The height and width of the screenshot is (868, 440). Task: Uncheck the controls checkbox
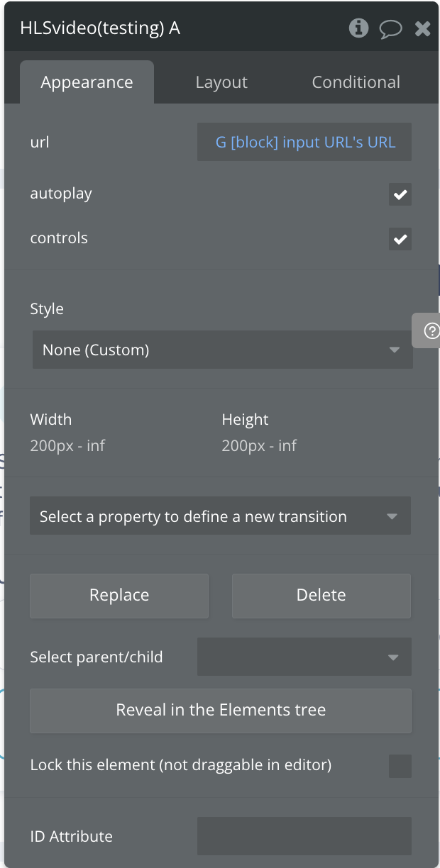click(x=400, y=239)
